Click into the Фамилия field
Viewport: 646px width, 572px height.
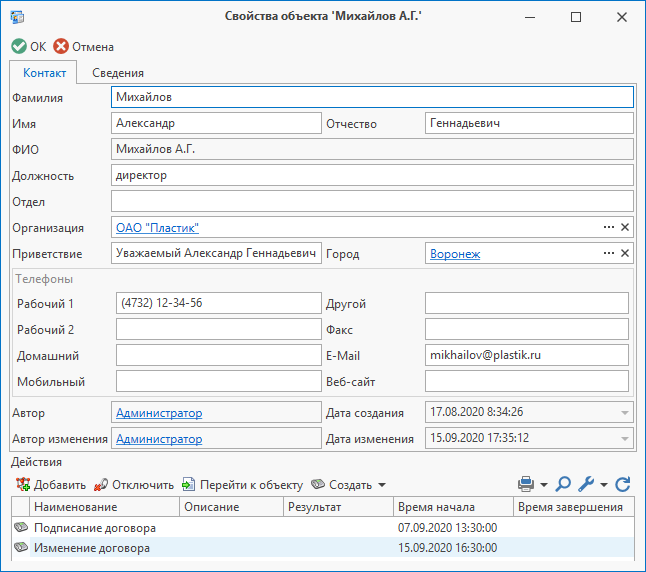[x=372, y=97]
